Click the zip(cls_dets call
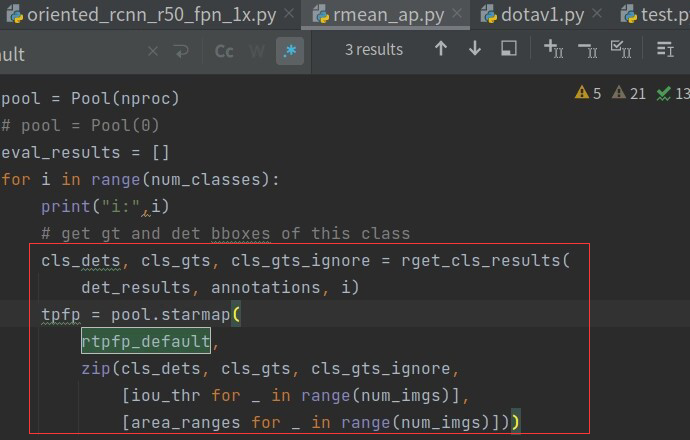 pyautogui.click(x=141, y=368)
